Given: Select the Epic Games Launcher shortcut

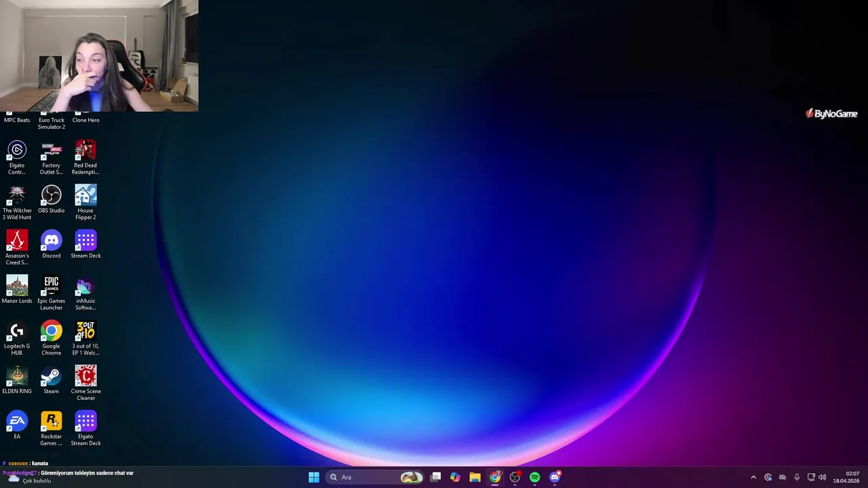Looking at the screenshot, I should tap(51, 293).
